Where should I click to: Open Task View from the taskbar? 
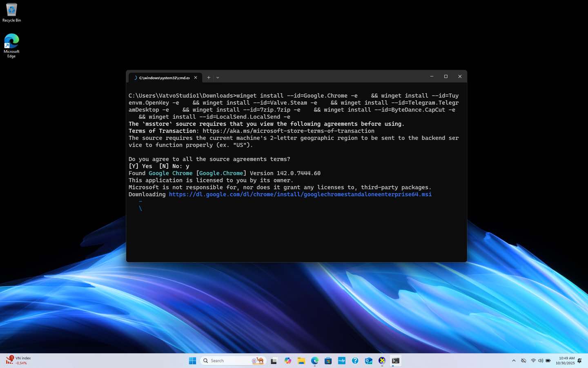(274, 361)
